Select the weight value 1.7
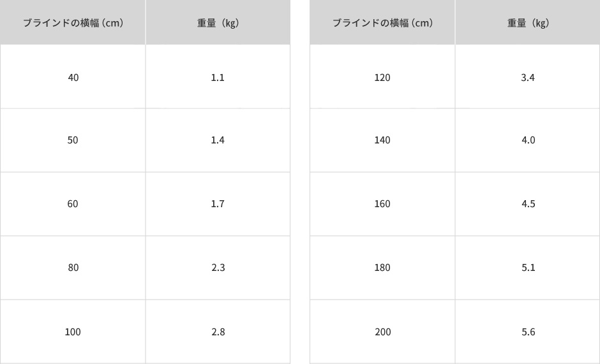This screenshot has height=364, width=600. click(x=218, y=204)
